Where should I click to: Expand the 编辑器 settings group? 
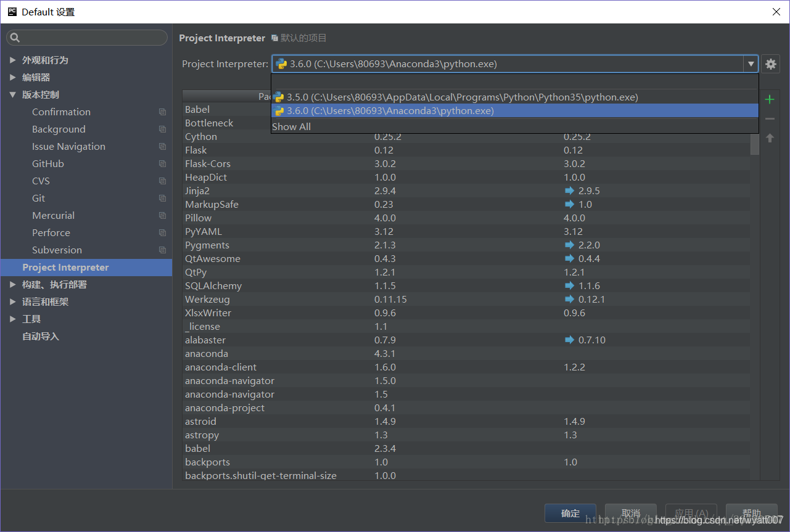(x=13, y=78)
